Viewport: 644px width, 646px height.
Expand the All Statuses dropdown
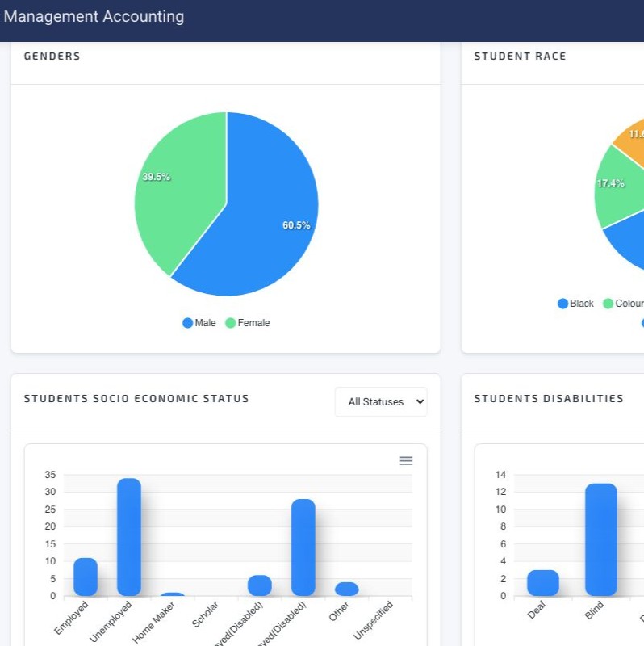click(x=381, y=401)
